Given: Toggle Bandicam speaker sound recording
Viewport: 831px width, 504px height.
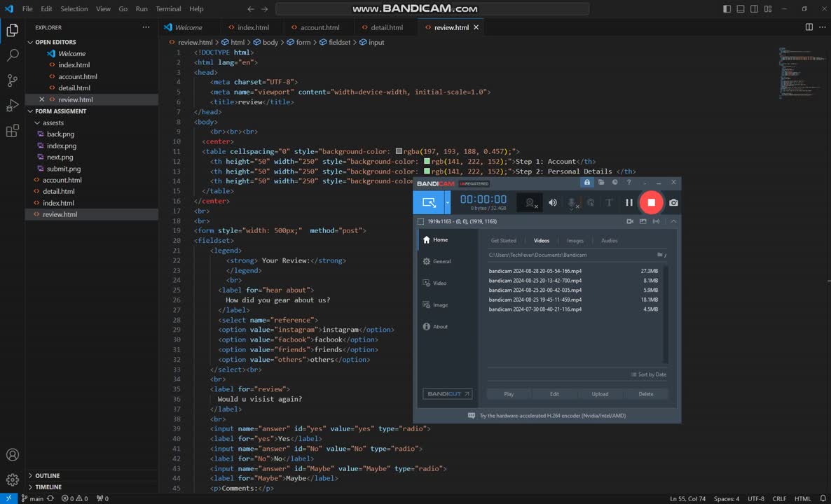Looking at the screenshot, I should click(553, 202).
